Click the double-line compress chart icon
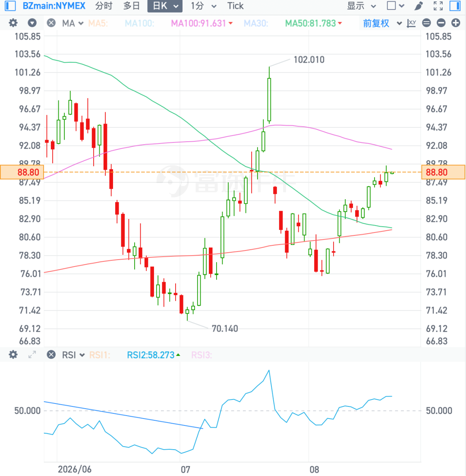 (x=426, y=23)
